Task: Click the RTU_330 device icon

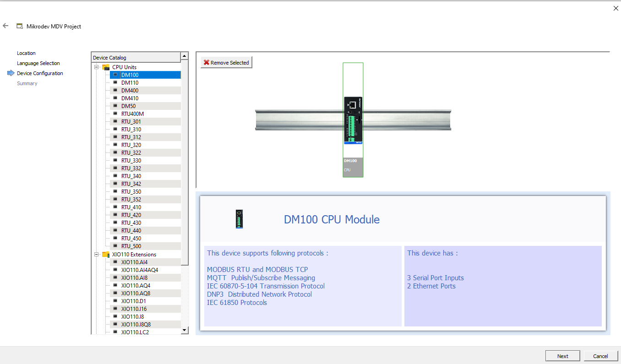Action: point(115,160)
